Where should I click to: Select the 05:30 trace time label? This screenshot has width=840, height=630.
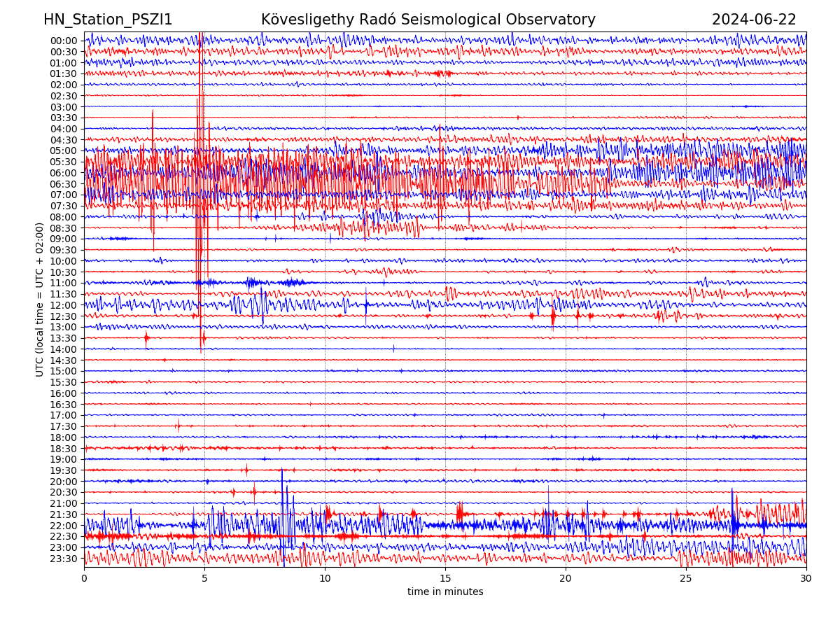coord(63,162)
